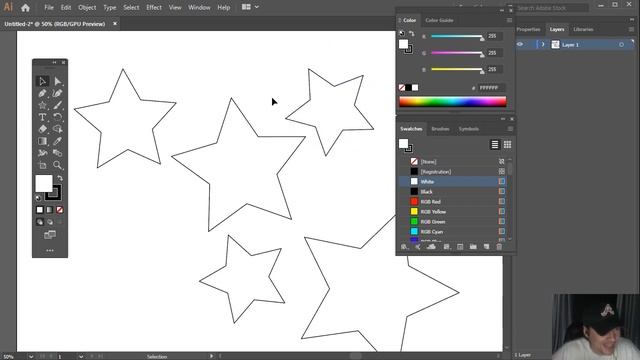Open the zoom level dropdown
The height and width of the screenshot is (360, 640).
[31, 356]
